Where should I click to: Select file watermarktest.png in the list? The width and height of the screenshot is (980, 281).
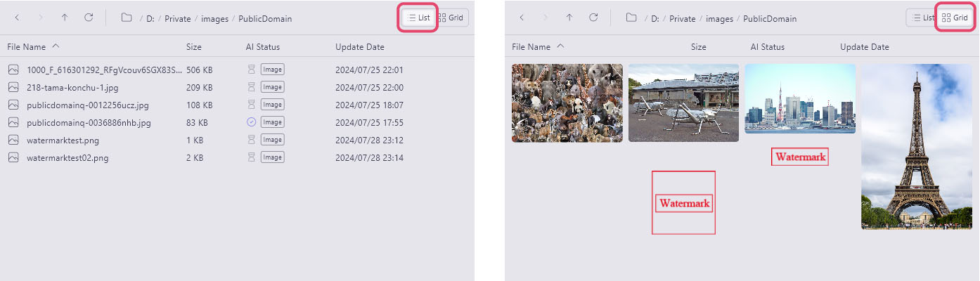tap(63, 140)
